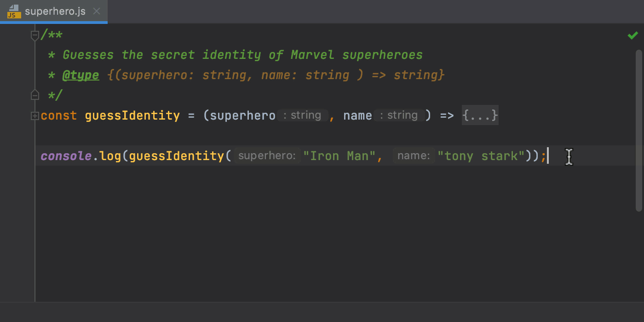Image resolution: width=644 pixels, height=322 pixels.
Task: Place the caret after the ending semicolon
Action: point(548,155)
